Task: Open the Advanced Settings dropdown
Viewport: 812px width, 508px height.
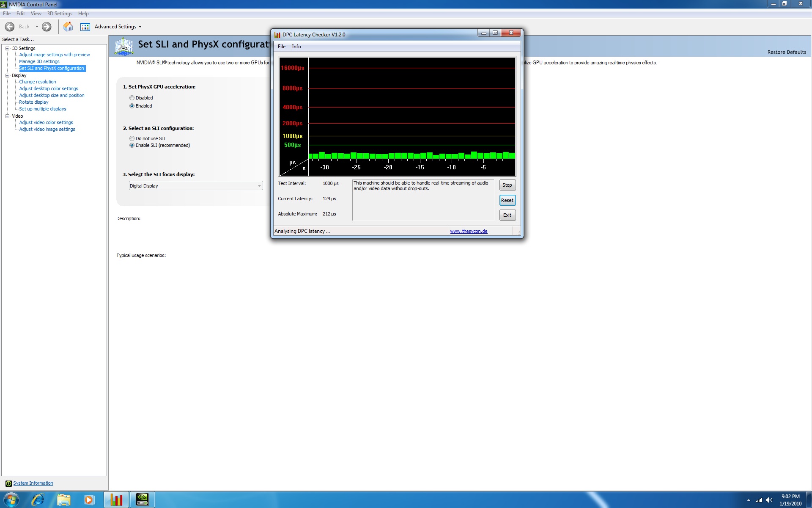Action: [x=118, y=27]
